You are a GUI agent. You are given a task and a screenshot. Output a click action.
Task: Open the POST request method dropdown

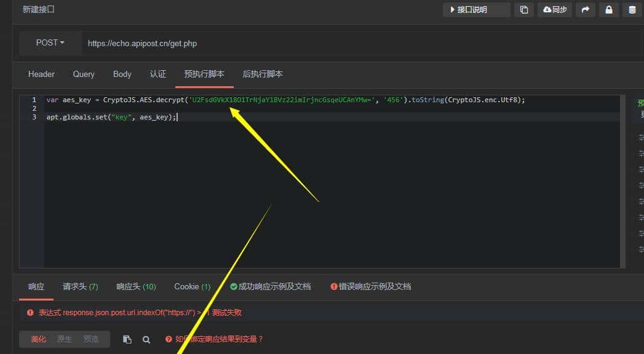(50, 42)
